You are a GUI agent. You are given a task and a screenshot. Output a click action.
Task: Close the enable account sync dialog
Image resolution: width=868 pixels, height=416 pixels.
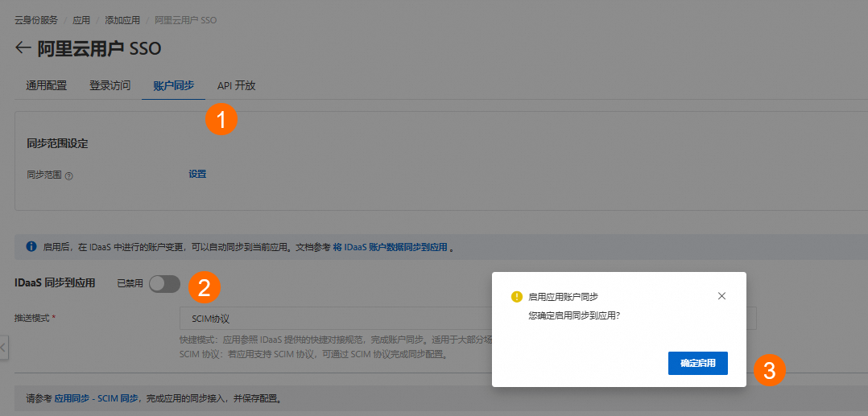click(721, 296)
